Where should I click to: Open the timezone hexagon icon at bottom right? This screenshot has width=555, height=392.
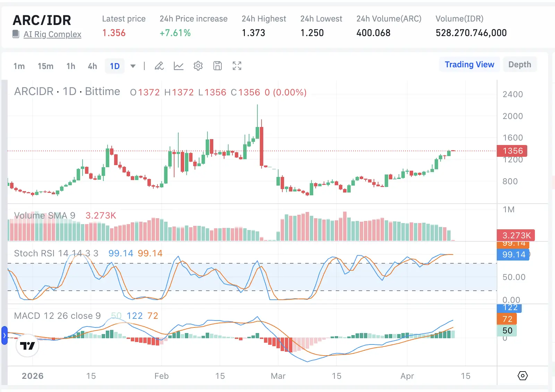[522, 376]
